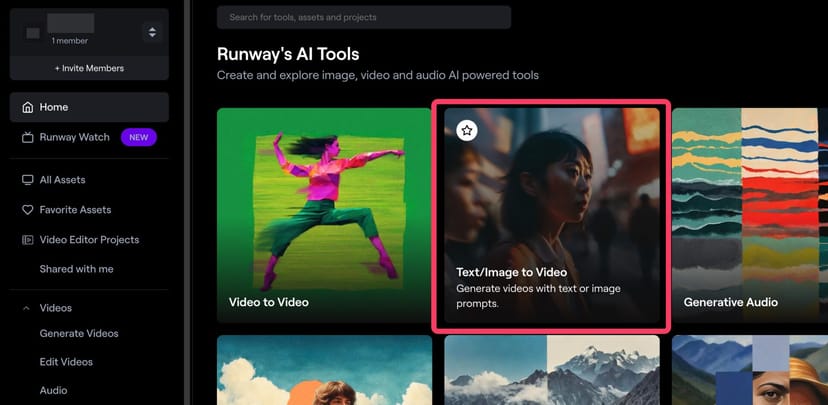The image size is (828, 405).
Task: Go to Shared with me
Action: (x=76, y=269)
